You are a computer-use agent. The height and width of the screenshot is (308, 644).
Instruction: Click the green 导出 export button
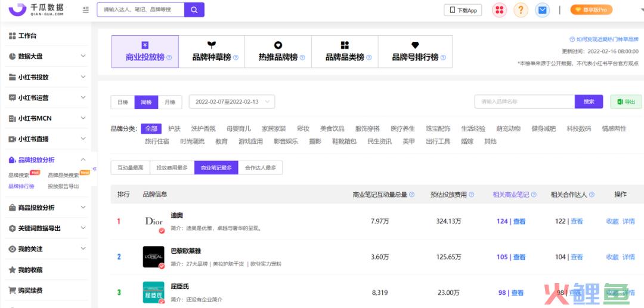tap(626, 101)
